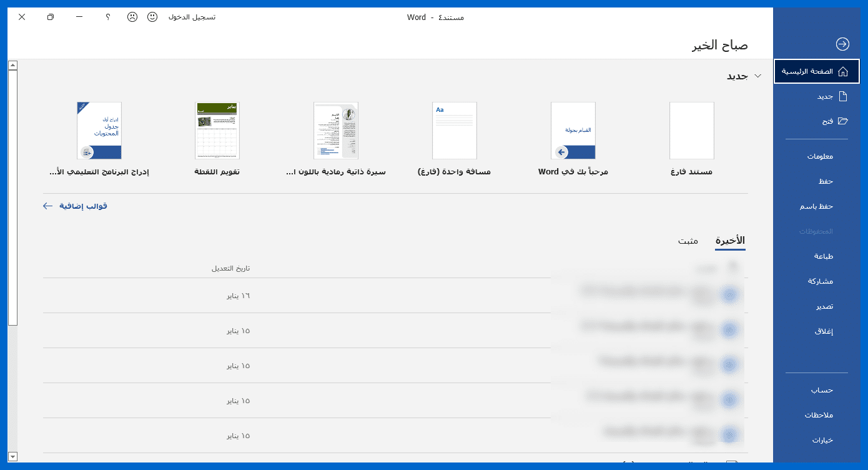Click the جديد section heading text
868x470 pixels.
pyautogui.click(x=737, y=76)
